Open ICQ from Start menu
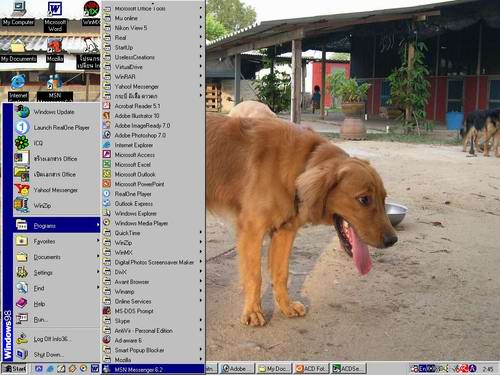The width and height of the screenshot is (500, 375). click(x=57, y=143)
